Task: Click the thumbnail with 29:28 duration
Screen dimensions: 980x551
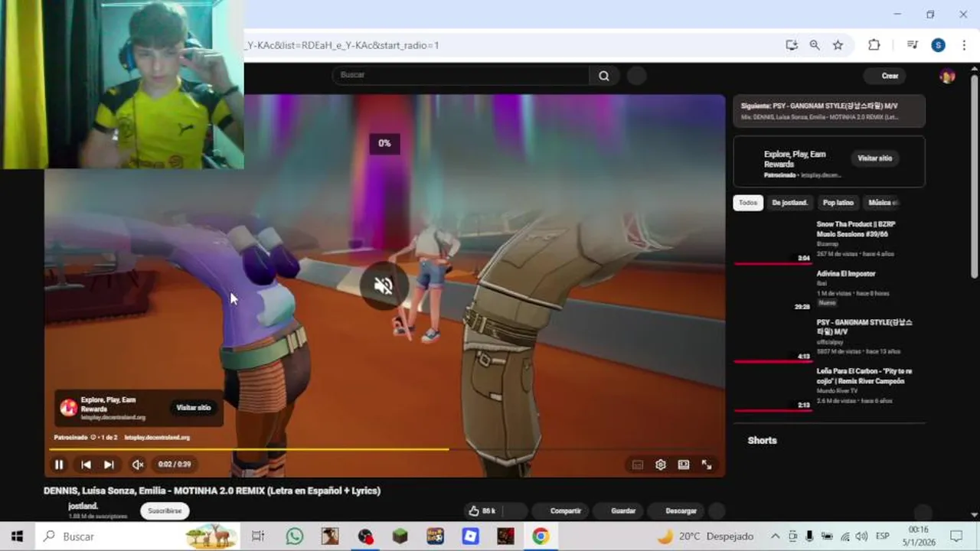Action: pyautogui.click(x=773, y=291)
